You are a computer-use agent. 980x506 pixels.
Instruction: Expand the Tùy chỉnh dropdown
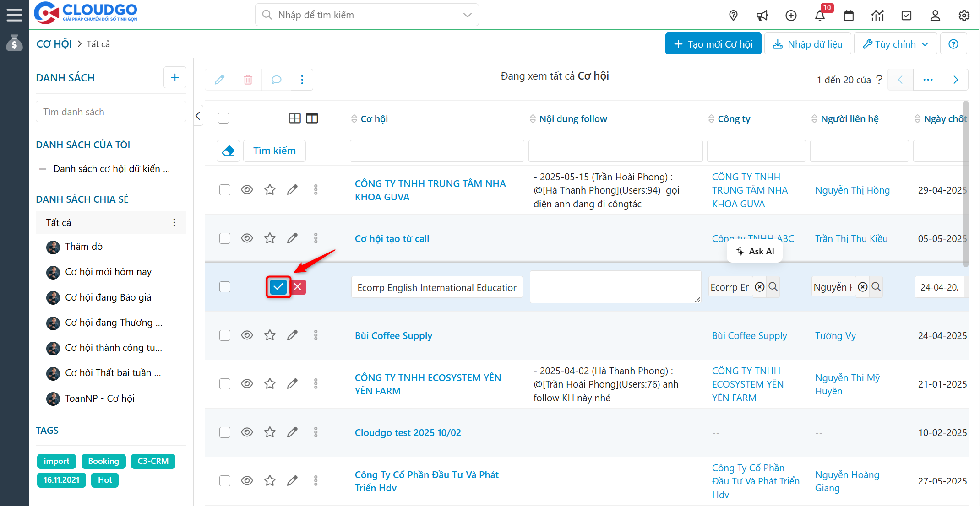[895, 44]
